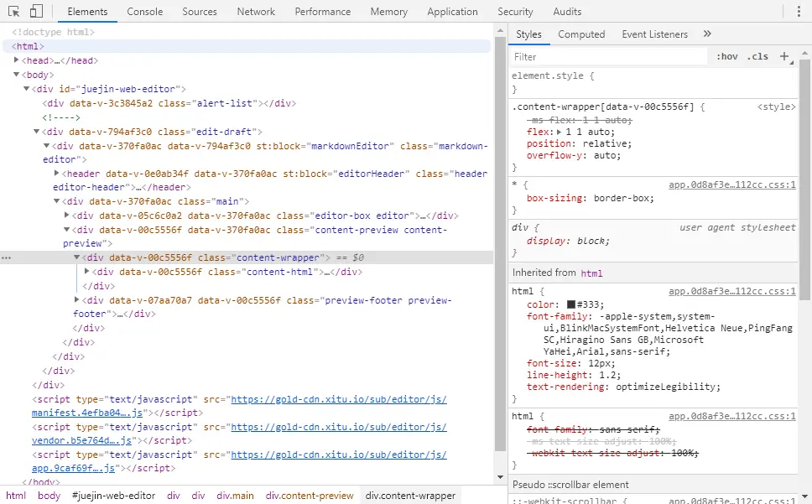Viewport: 812px width, 504px height.
Task: Open the Audits tab
Action: click(x=567, y=12)
